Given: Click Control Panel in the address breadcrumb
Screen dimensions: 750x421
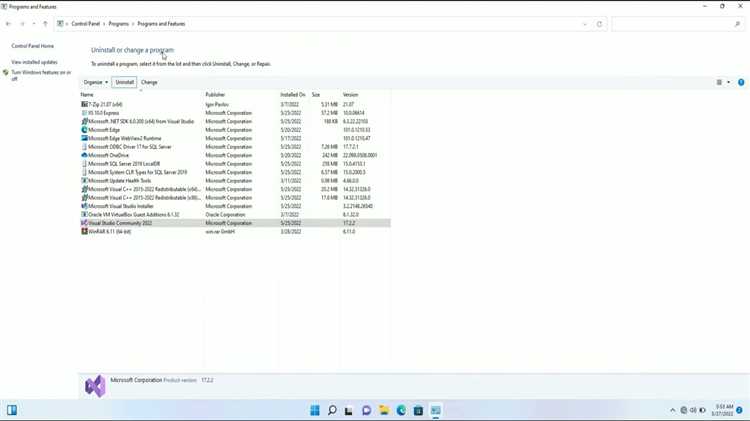Looking at the screenshot, I should point(86,24).
